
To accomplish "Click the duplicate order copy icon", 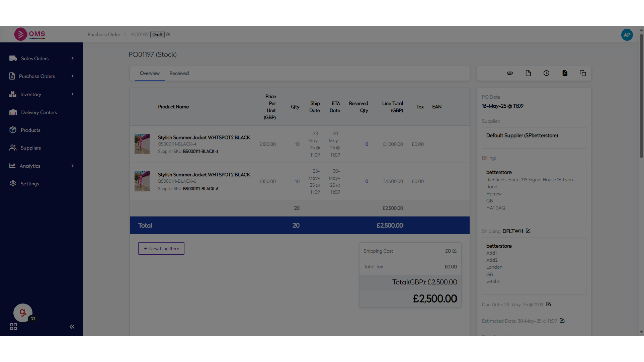I will (583, 73).
